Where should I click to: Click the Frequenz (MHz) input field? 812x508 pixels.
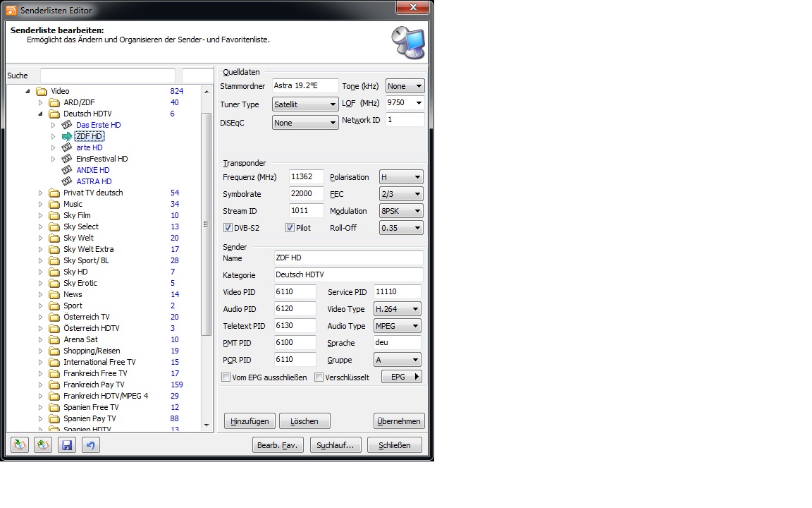coord(306,177)
